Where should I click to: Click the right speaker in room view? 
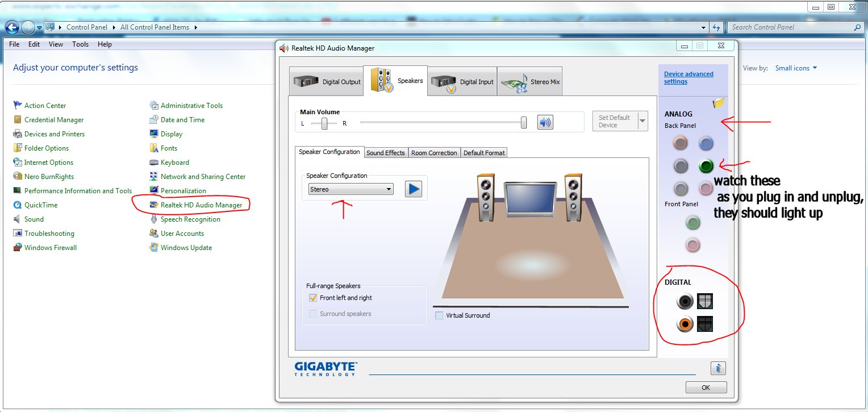pyautogui.click(x=573, y=197)
